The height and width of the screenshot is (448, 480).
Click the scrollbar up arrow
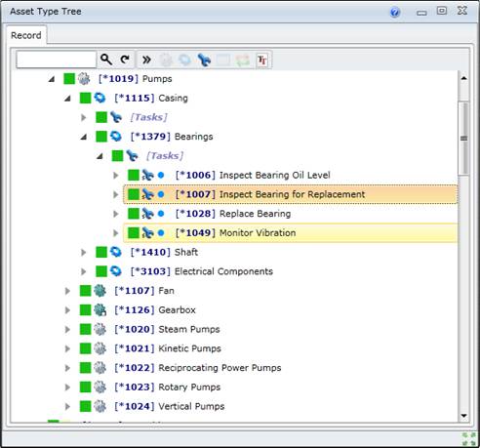click(464, 78)
